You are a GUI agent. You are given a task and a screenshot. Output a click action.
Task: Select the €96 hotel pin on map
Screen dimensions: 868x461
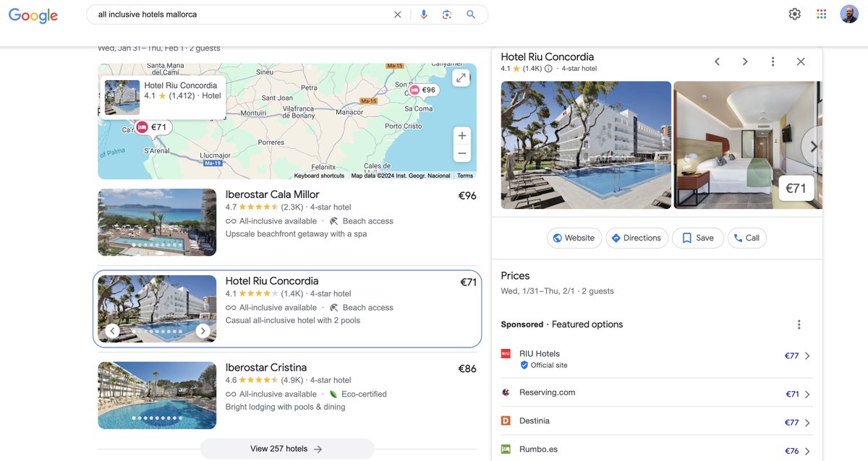[x=424, y=90]
